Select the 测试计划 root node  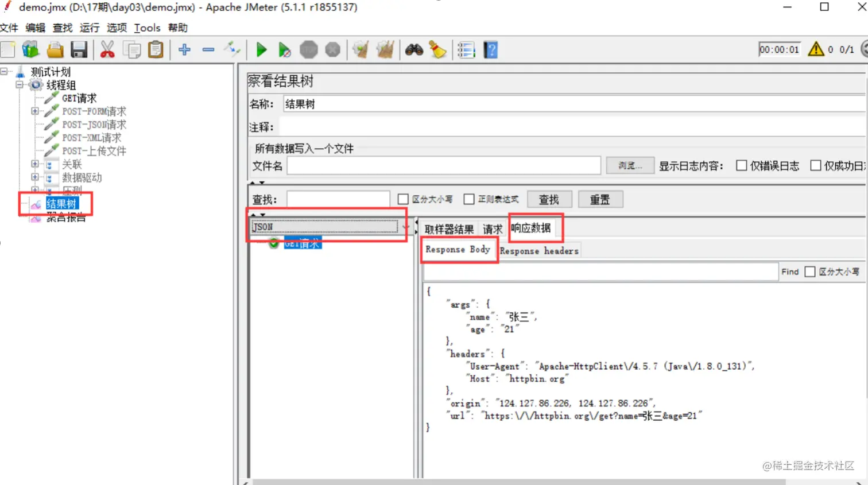click(51, 72)
